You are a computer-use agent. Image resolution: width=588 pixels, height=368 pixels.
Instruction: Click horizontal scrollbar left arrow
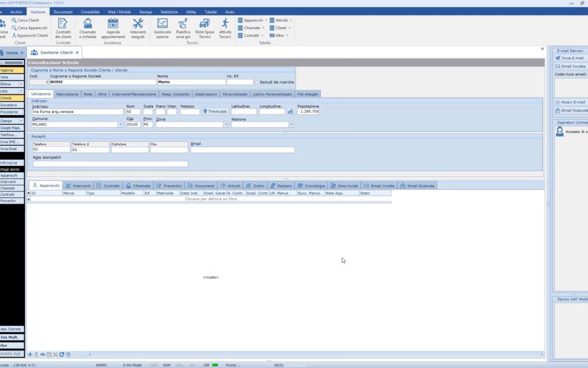tap(90, 354)
